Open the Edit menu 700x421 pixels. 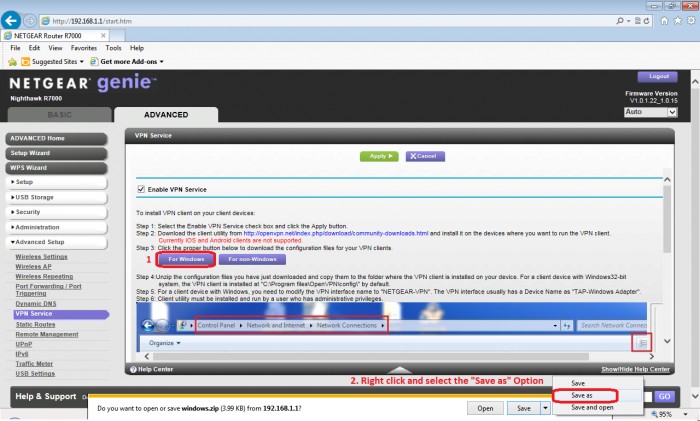point(34,48)
